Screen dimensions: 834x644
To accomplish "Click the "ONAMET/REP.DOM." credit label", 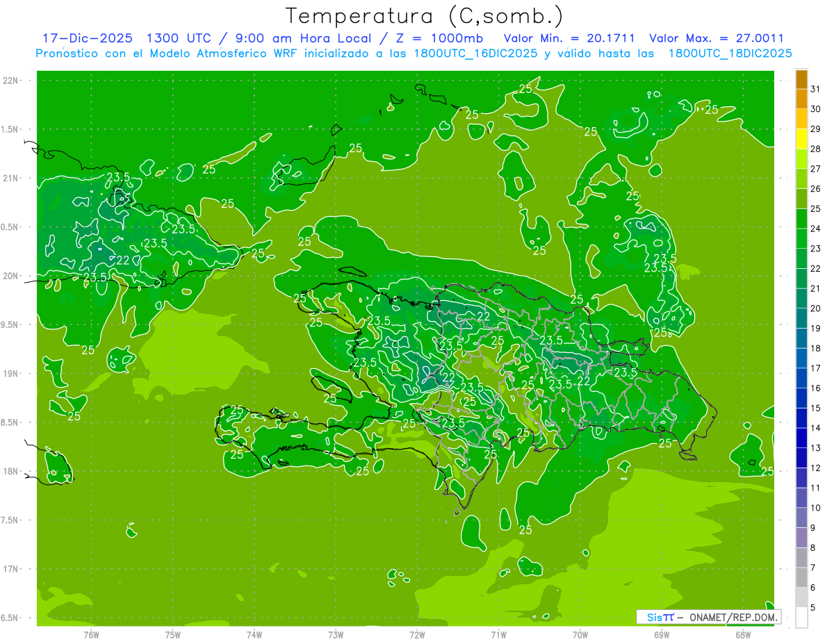I will [733, 617].
